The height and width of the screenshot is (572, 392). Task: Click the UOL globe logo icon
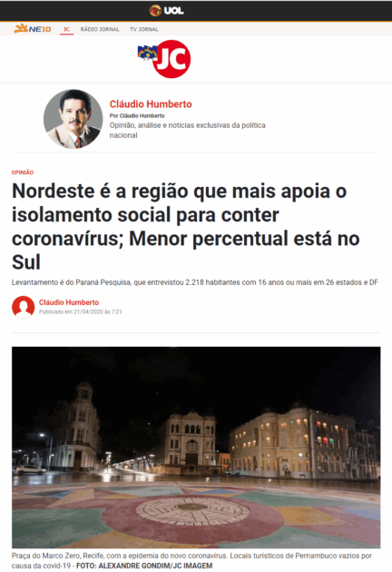(x=155, y=11)
